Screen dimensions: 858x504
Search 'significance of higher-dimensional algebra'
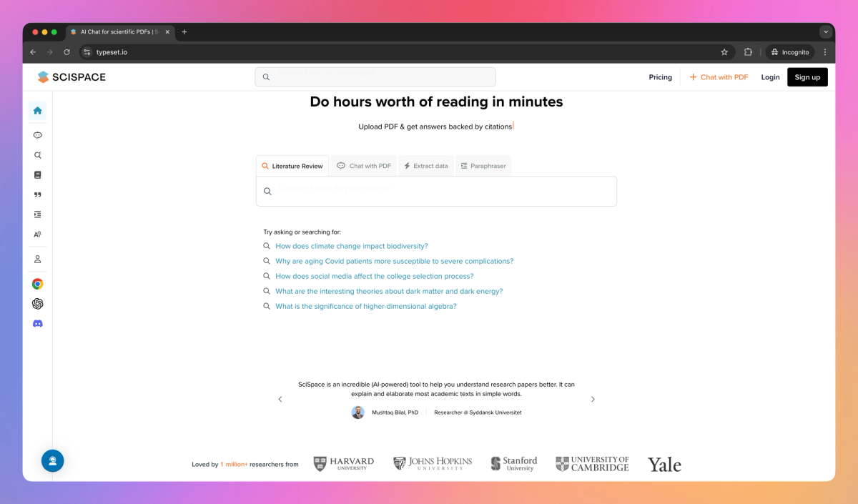tap(365, 306)
